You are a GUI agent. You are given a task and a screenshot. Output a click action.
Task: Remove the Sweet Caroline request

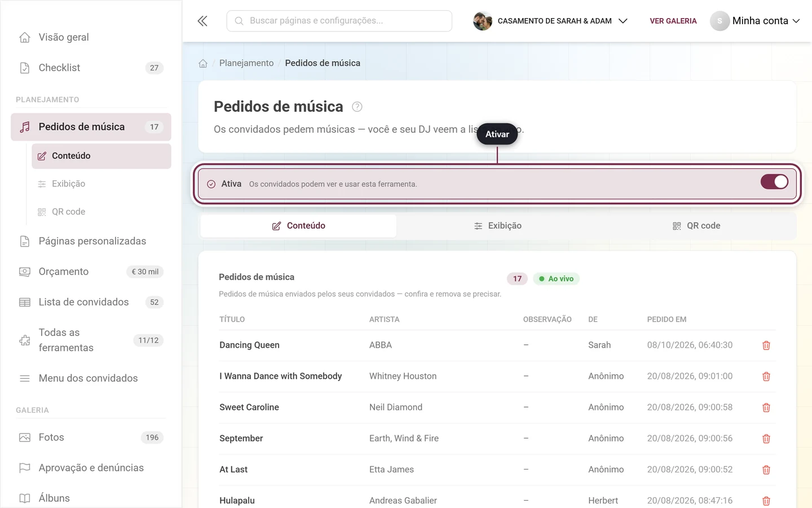click(x=766, y=408)
